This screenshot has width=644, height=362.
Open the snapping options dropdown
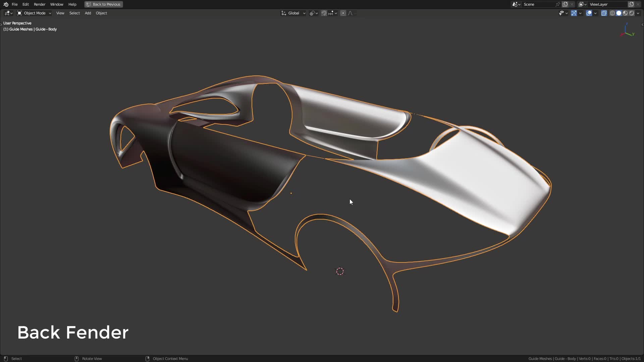pyautogui.click(x=333, y=13)
